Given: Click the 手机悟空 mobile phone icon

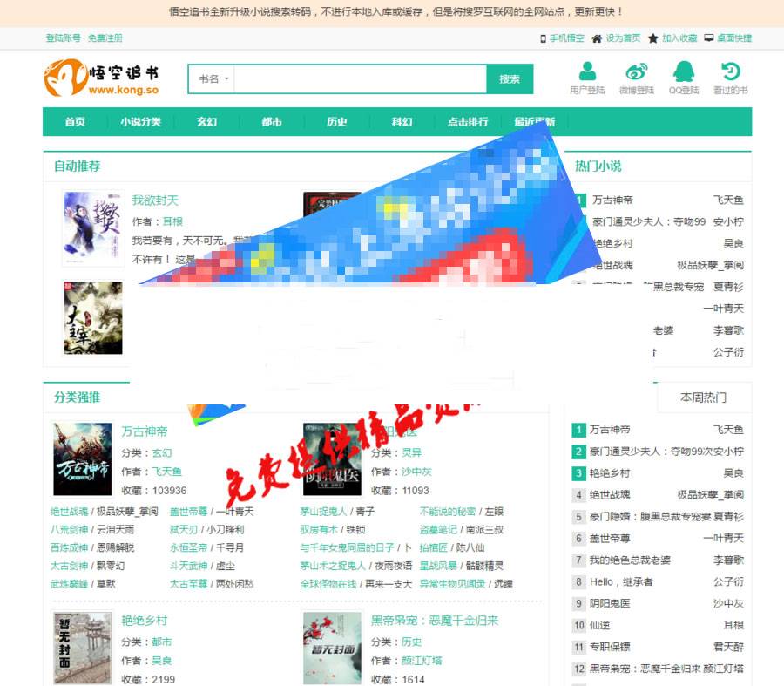Looking at the screenshot, I should (544, 38).
